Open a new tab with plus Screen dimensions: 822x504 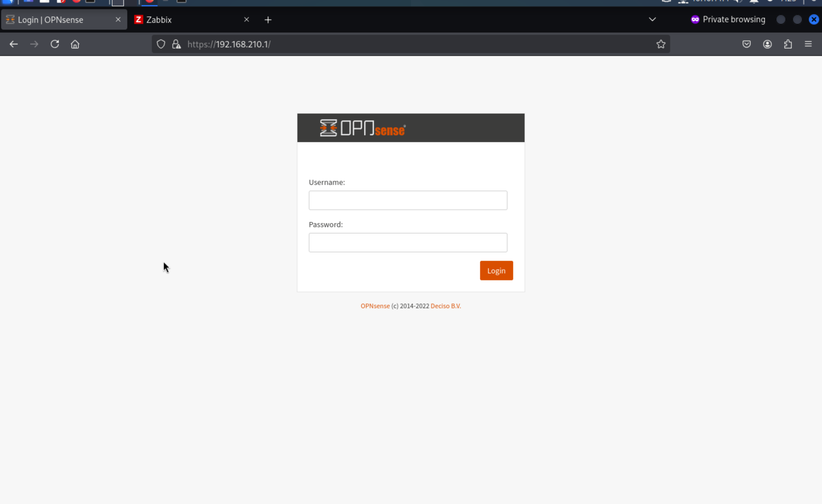(x=268, y=20)
